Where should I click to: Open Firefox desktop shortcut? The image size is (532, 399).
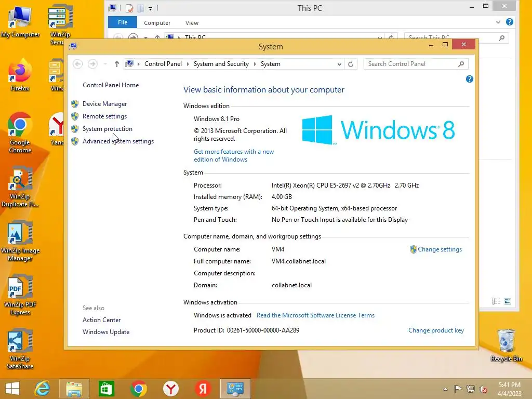click(x=20, y=75)
